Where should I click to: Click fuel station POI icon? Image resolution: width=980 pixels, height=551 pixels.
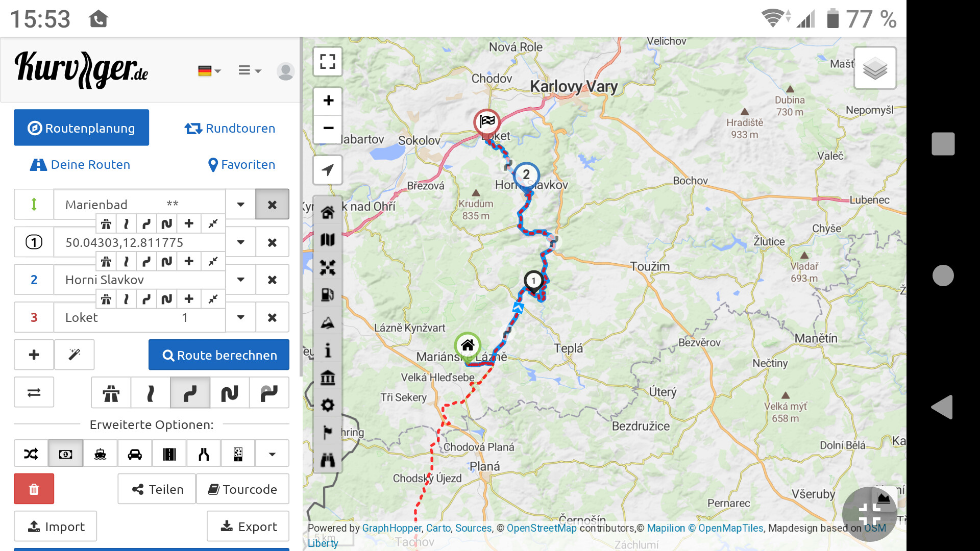[x=328, y=294]
